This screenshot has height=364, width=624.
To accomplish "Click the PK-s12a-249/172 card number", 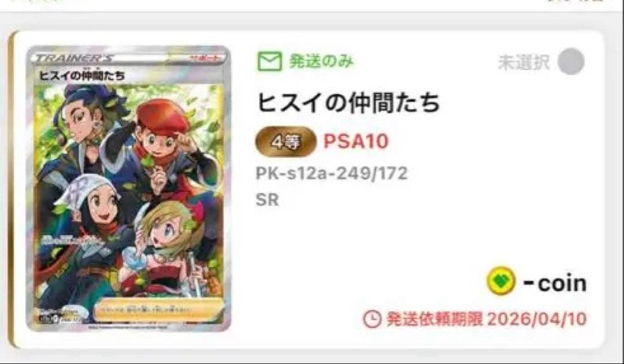I will pos(332,173).
